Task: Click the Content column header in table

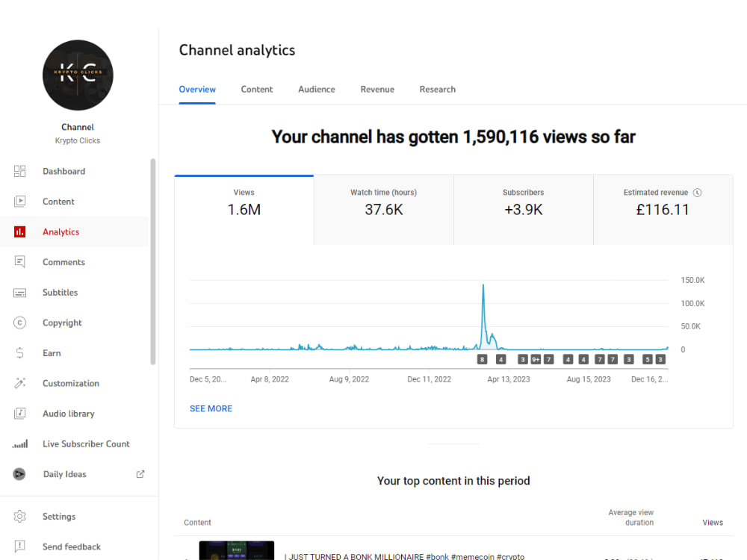Action: [x=197, y=523]
